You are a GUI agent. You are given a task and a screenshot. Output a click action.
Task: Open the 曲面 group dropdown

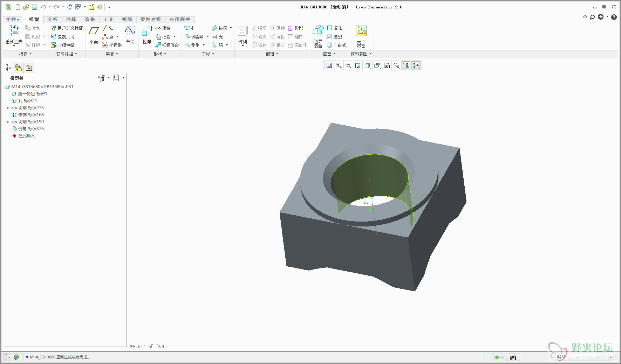329,54
